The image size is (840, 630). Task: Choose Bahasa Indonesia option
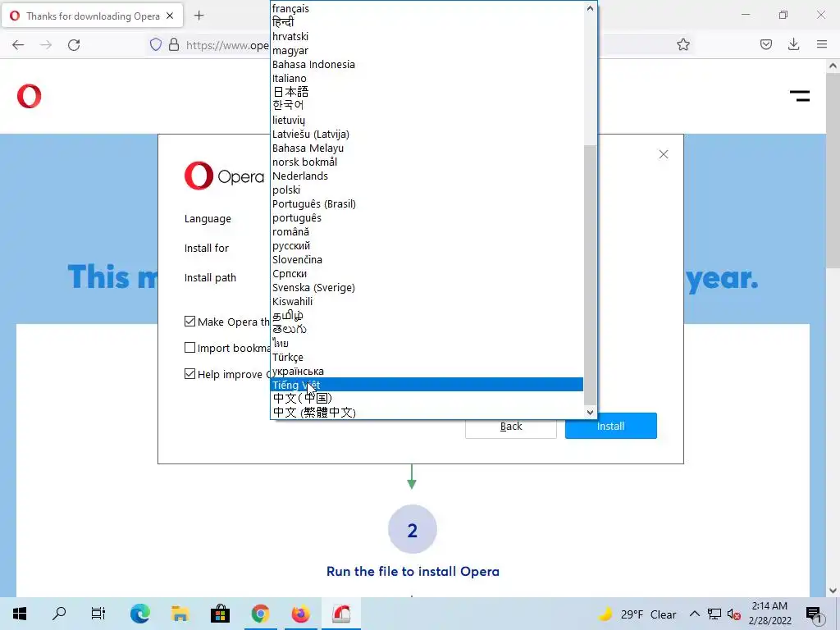click(x=427, y=64)
